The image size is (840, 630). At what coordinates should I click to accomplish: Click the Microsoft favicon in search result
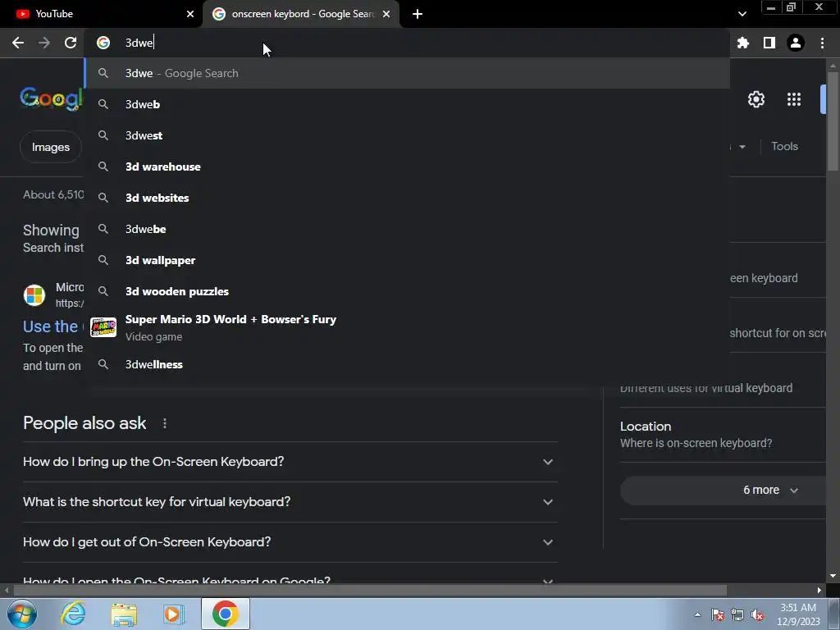(x=34, y=295)
